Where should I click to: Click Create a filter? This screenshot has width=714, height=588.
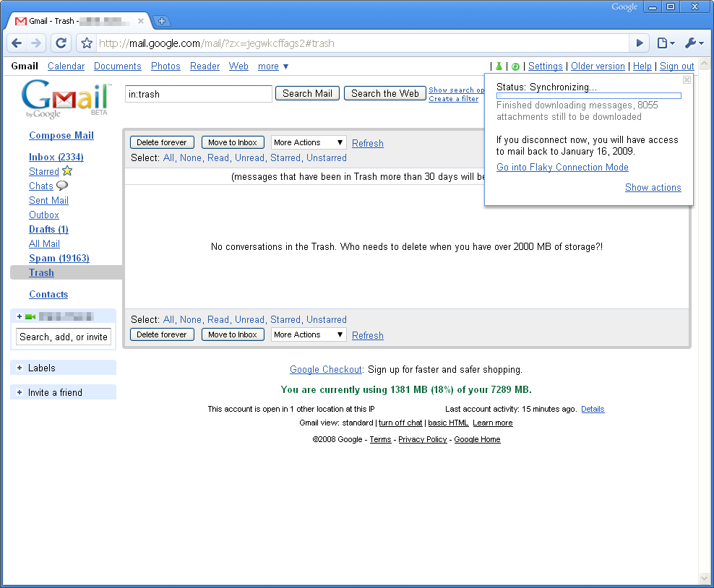tap(454, 99)
